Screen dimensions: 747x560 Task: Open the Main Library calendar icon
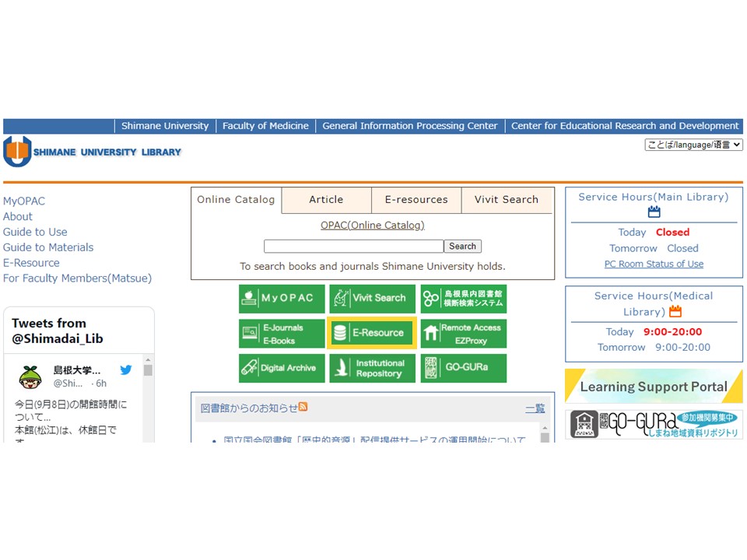(654, 212)
